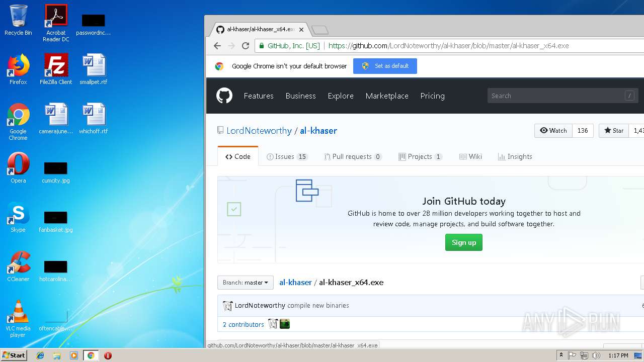
Task: Launch Skype from the desktop
Action: click(18, 217)
